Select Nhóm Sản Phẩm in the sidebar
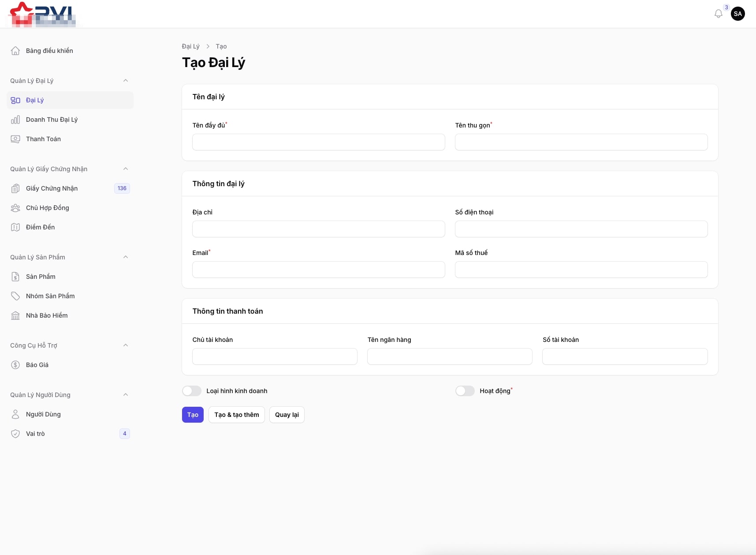Image resolution: width=756 pixels, height=555 pixels. coord(50,296)
